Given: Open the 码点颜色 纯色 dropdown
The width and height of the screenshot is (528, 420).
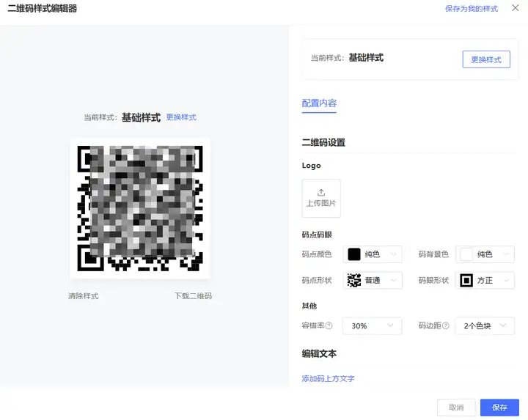Looking at the screenshot, I should coord(373,254).
